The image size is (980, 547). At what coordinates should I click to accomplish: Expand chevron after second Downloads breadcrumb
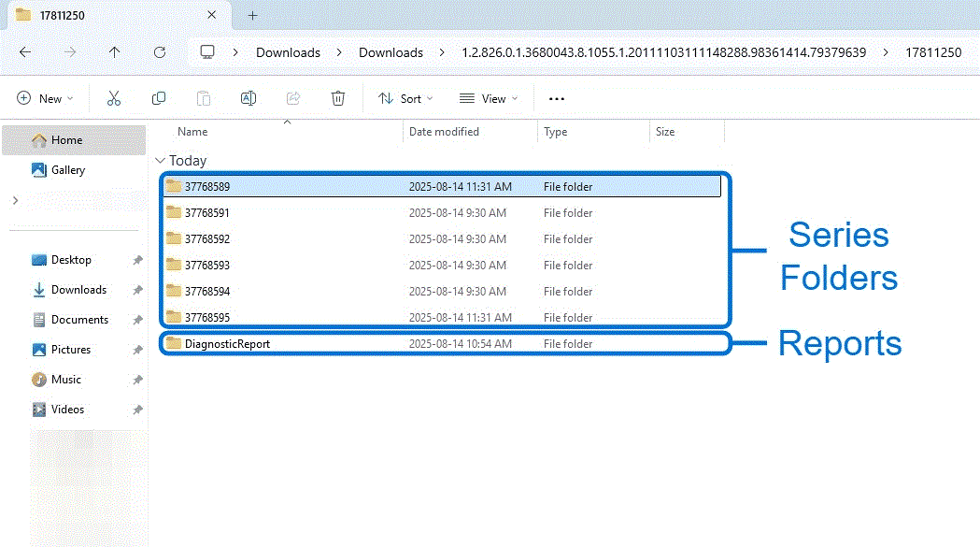(442, 52)
